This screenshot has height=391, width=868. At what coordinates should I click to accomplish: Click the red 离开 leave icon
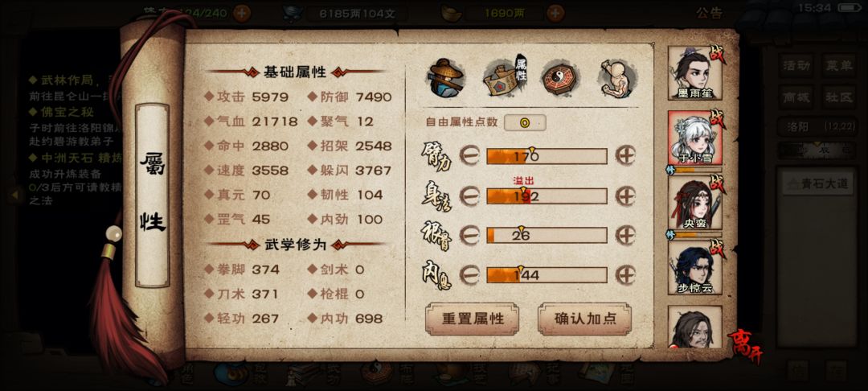[745, 345]
